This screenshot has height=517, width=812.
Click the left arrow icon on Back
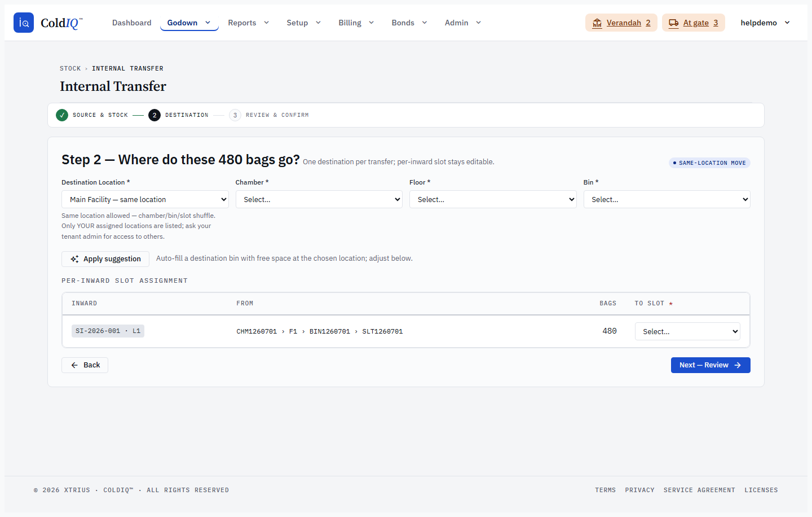click(74, 365)
